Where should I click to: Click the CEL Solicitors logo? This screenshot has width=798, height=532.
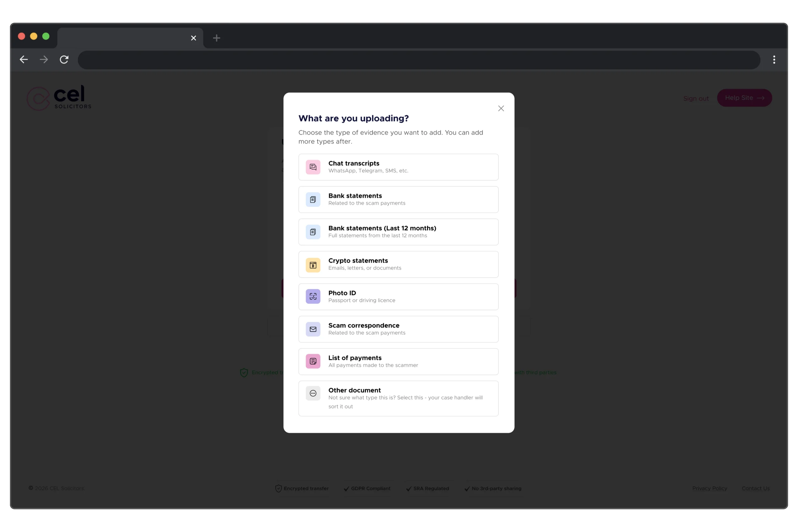(59, 98)
